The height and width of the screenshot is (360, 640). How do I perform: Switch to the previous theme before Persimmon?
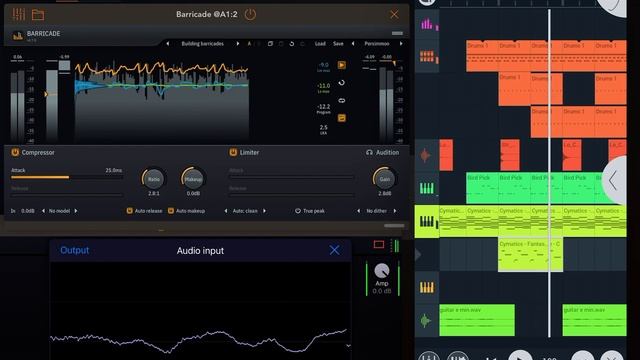(353, 44)
